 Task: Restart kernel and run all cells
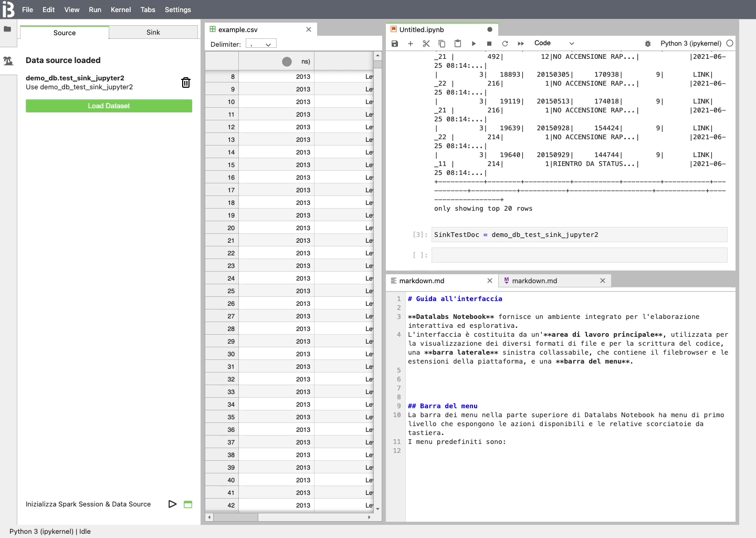520,43
